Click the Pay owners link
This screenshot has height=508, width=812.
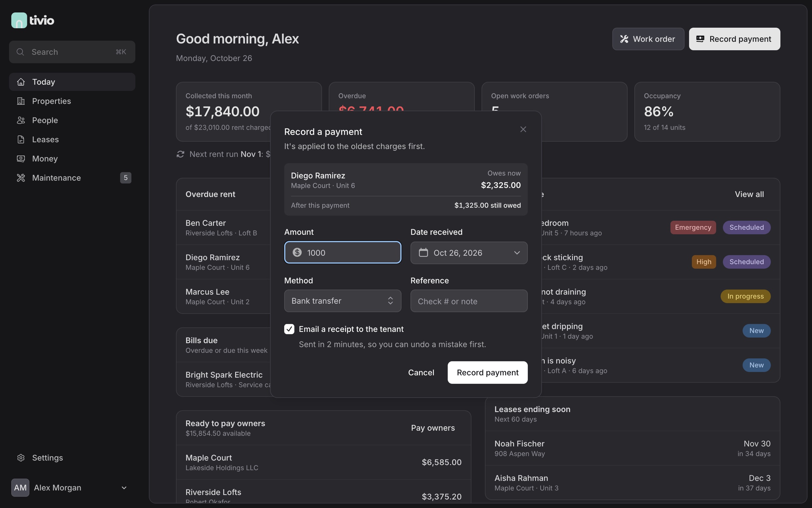pyautogui.click(x=433, y=428)
